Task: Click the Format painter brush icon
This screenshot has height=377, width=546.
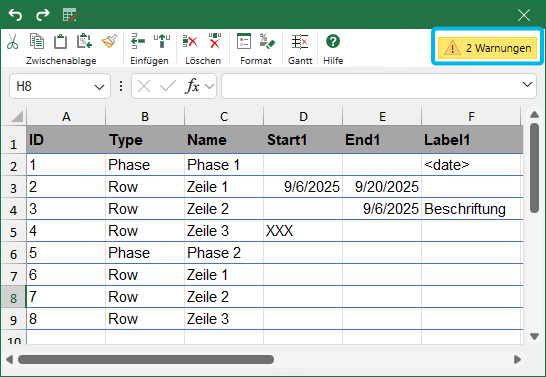Action: tap(109, 41)
